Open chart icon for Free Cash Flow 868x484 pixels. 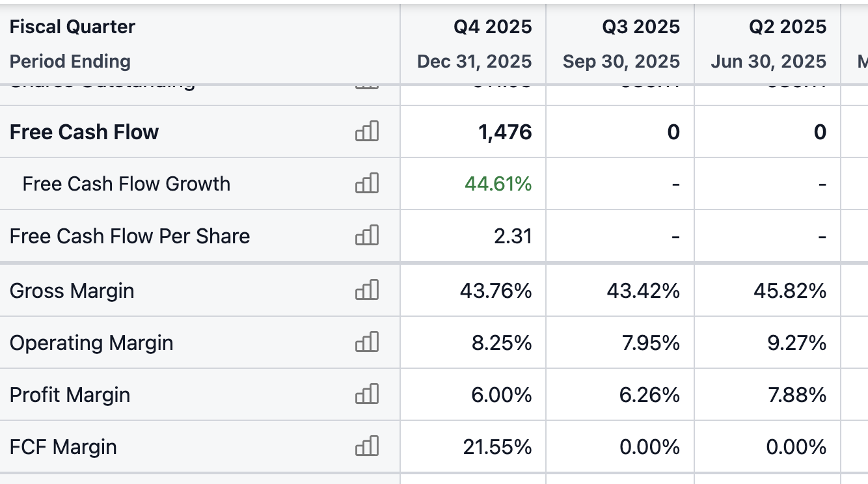(367, 131)
